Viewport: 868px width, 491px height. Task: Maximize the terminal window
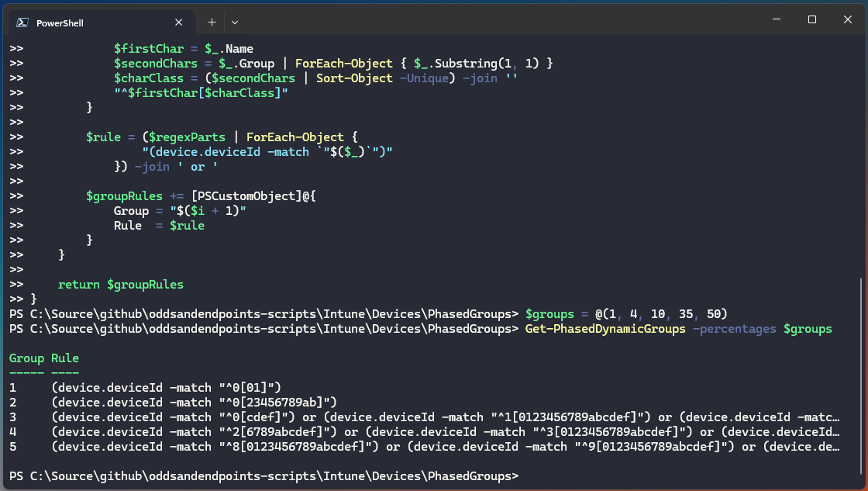point(811,19)
